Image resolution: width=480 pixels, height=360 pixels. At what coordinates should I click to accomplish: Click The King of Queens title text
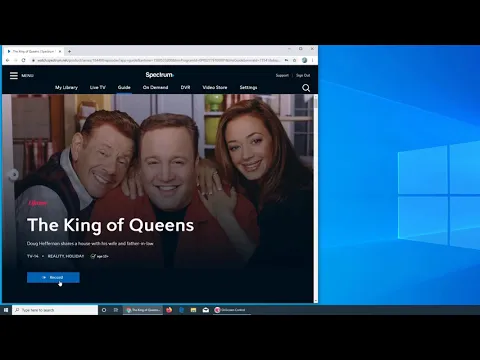[110, 225]
